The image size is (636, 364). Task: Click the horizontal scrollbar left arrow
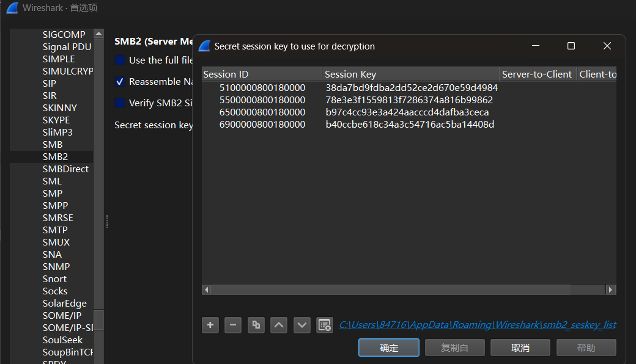click(x=207, y=289)
